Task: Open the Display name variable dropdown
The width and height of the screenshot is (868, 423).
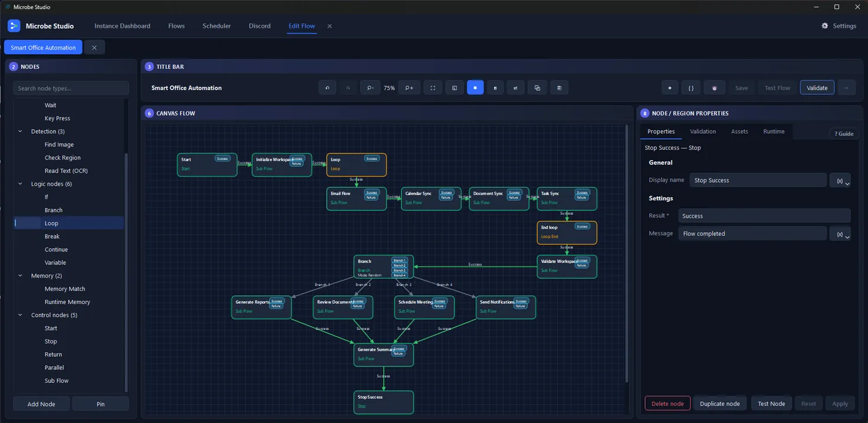Action: tap(840, 180)
